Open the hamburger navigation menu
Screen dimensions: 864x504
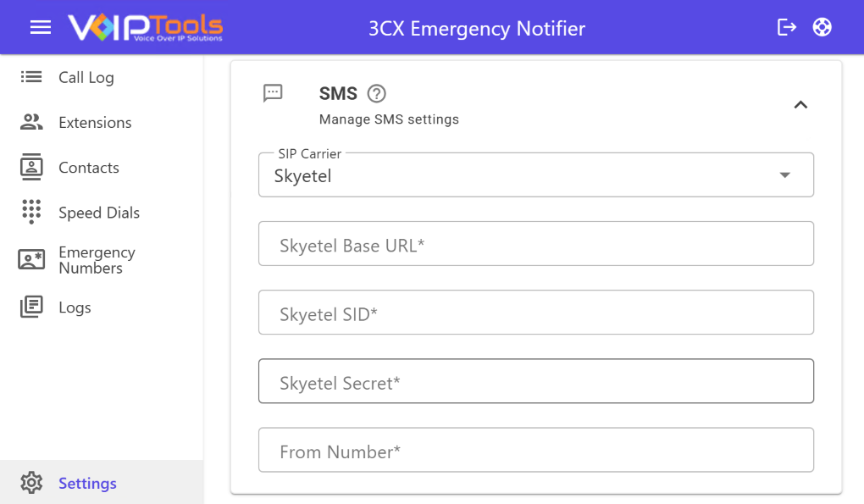click(x=41, y=28)
